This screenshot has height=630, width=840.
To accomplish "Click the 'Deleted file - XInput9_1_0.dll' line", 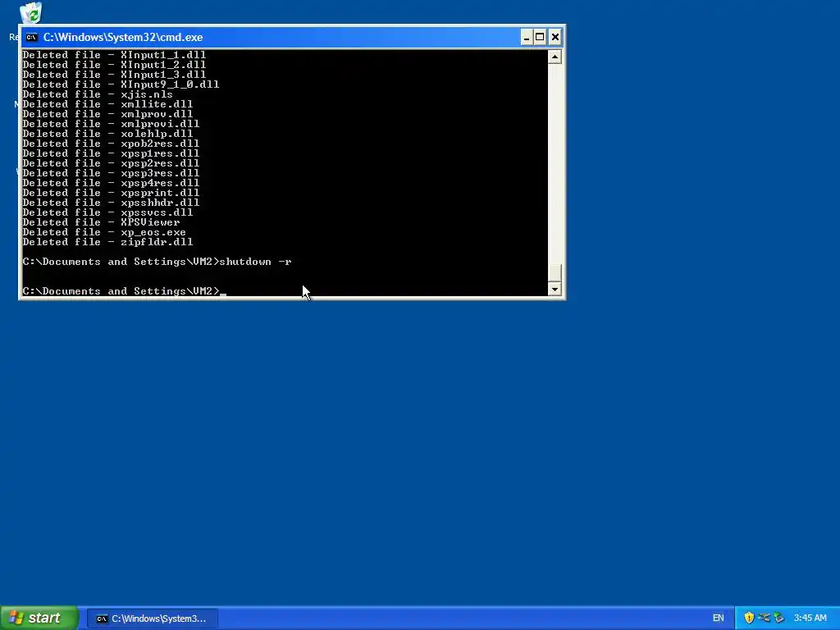I will [x=121, y=84].
